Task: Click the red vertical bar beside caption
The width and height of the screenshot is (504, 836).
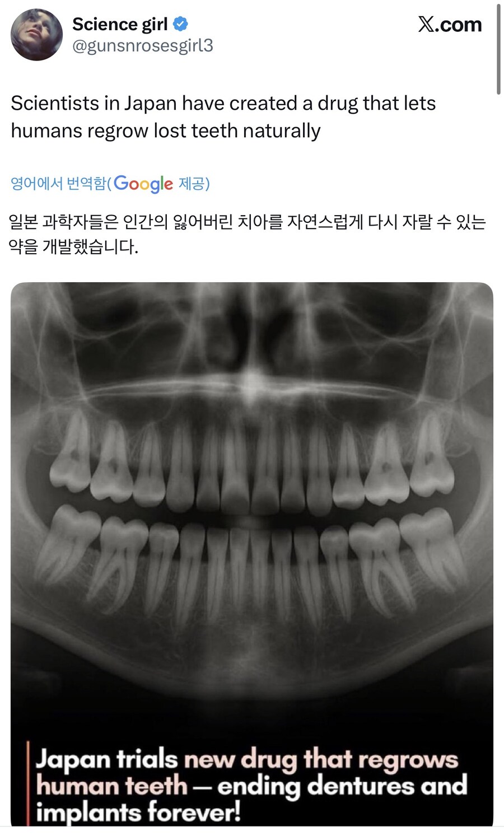Action: (x=28, y=783)
